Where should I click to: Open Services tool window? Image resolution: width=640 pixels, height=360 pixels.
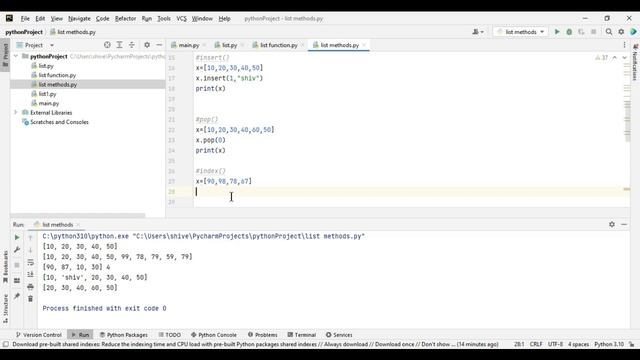pyautogui.click(x=339, y=335)
